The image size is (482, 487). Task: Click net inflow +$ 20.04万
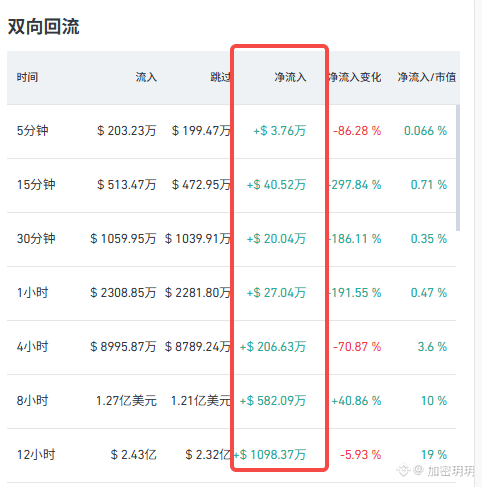[276, 238]
